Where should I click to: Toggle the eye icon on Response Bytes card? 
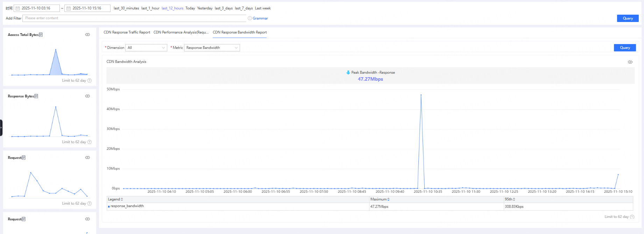click(87, 96)
